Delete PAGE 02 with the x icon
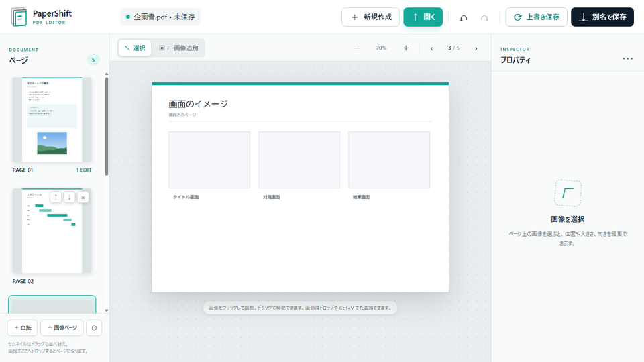The width and height of the screenshot is (644, 362). tap(83, 197)
